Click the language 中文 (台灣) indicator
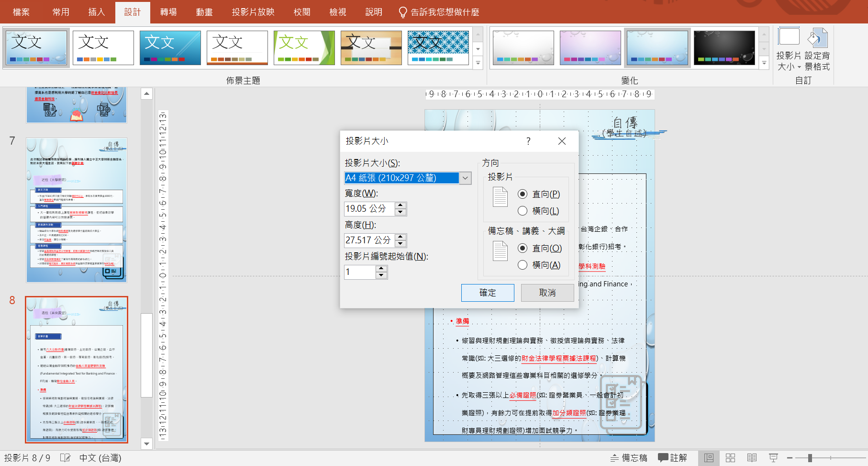Image resolution: width=868 pixels, height=466 pixels. click(x=100, y=458)
